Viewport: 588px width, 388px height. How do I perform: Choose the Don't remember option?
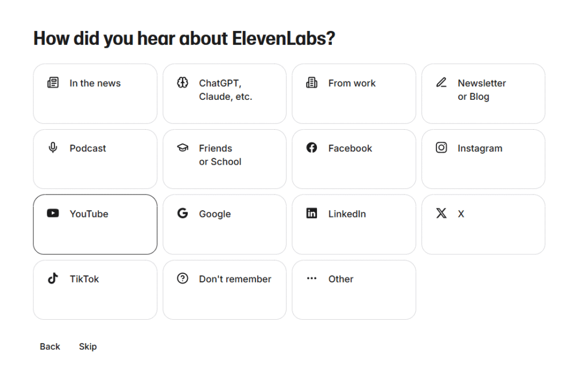(225, 290)
